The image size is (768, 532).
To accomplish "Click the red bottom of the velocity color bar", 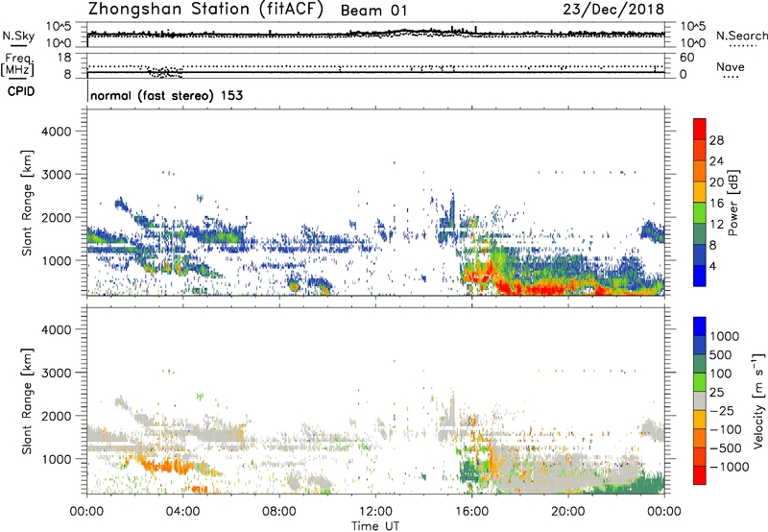I will click(x=700, y=475).
